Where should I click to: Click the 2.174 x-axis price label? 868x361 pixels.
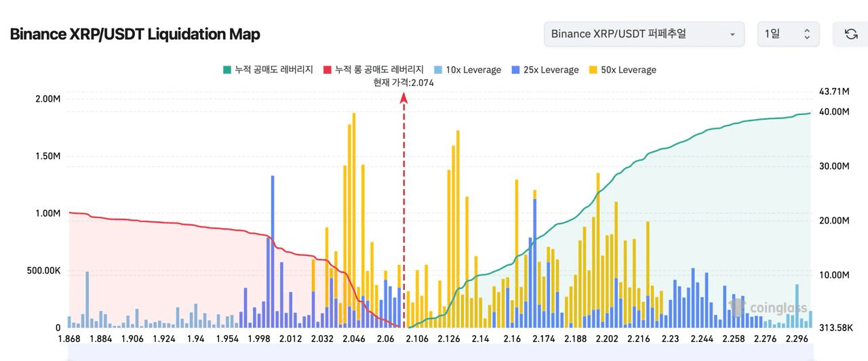[544, 339]
